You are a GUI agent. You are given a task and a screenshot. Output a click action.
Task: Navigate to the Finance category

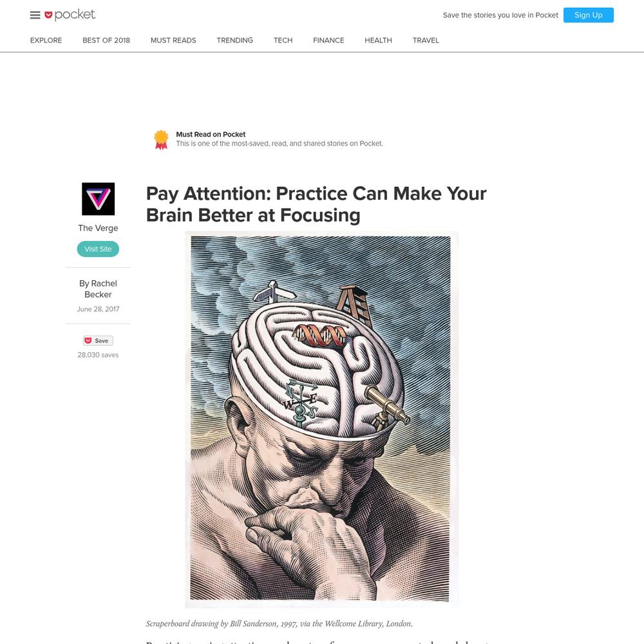(x=328, y=40)
